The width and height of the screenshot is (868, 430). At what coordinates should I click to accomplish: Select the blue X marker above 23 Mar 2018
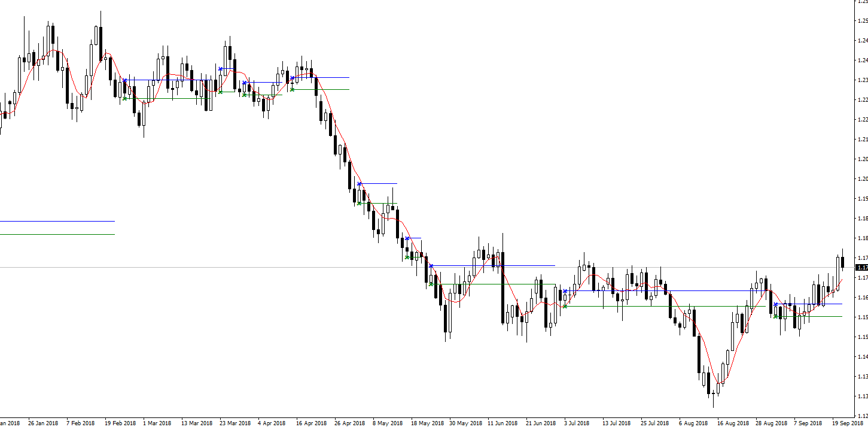tap(220, 69)
